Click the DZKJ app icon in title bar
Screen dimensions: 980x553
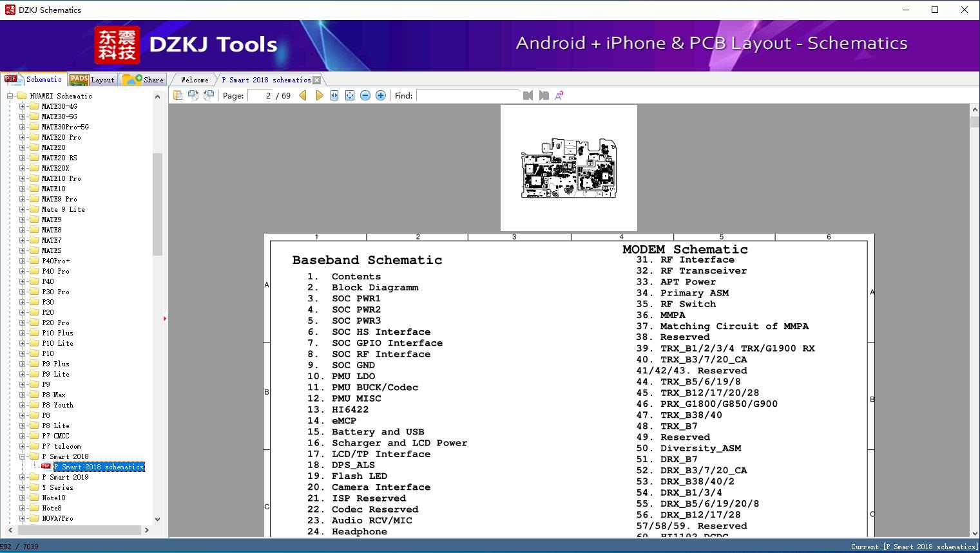pyautogui.click(x=10, y=10)
